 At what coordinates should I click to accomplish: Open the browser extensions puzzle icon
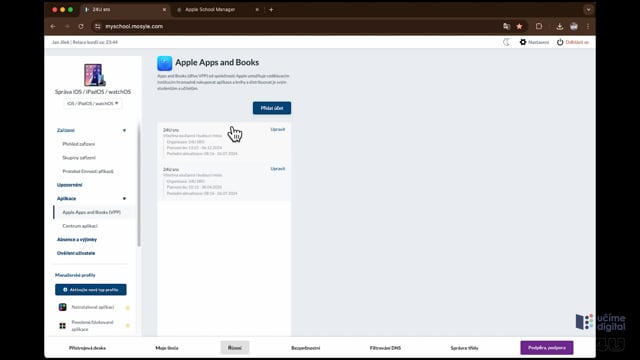coord(539,27)
